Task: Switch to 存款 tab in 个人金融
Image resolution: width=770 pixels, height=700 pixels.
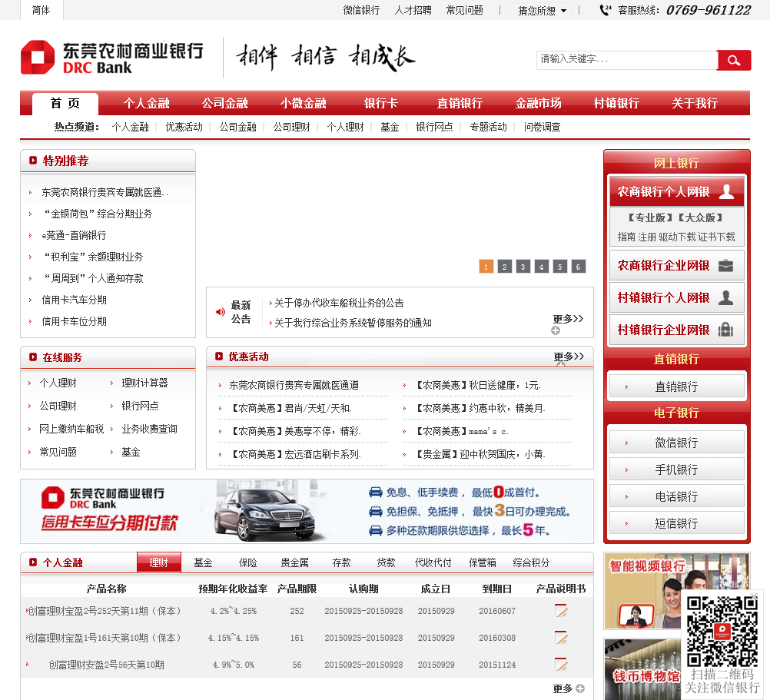Action: 341,562
